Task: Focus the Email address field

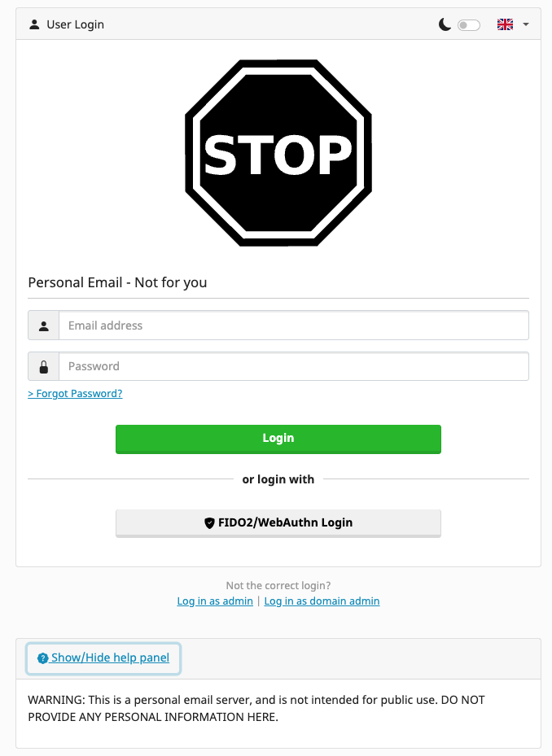Action: 293,326
